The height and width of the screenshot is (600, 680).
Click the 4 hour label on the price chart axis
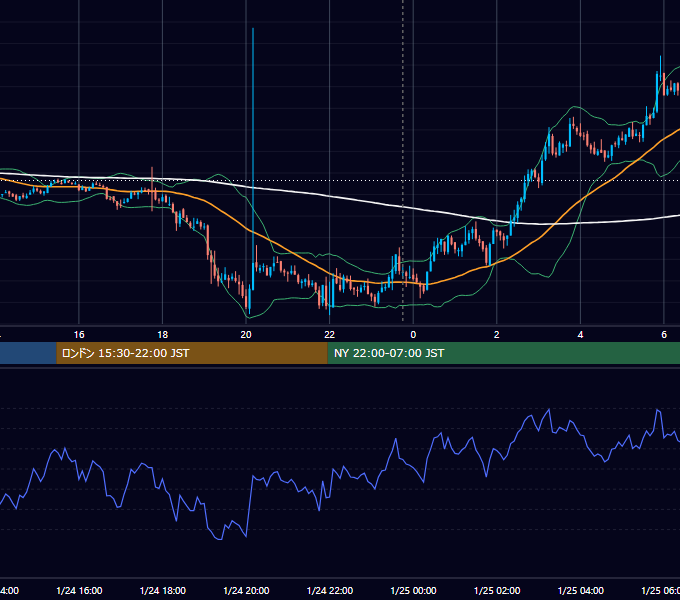[580, 335]
